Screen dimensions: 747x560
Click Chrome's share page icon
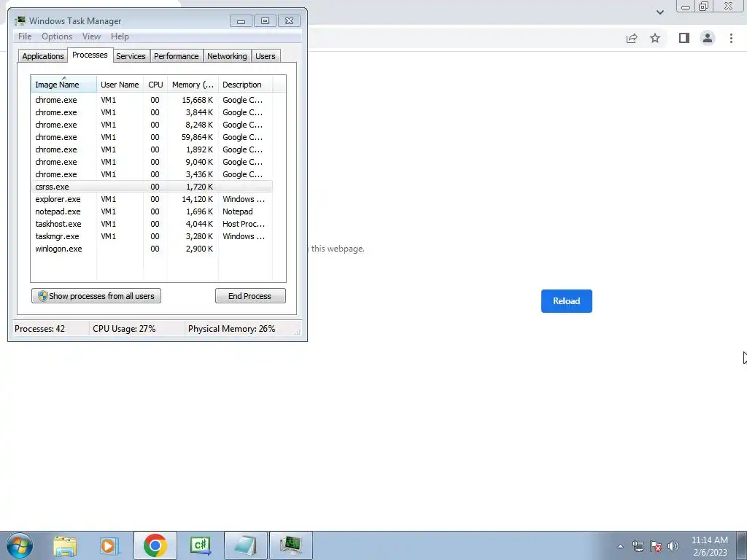click(632, 38)
